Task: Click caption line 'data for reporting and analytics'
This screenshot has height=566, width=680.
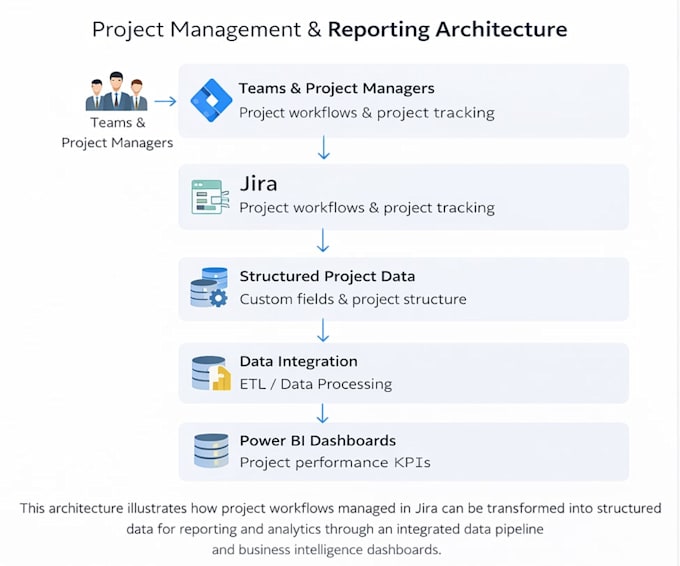Action: pos(335,529)
